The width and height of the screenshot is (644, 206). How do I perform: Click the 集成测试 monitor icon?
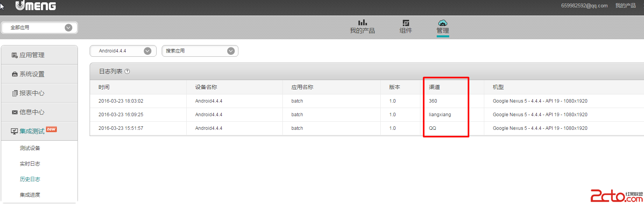point(14,131)
